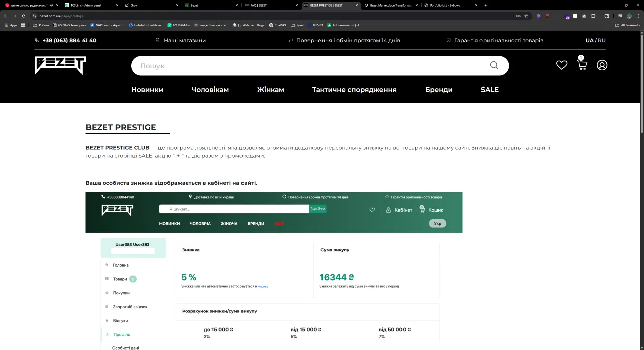The image size is (644, 350).
Task: Mute the audio on the first tab
Action: pyautogui.click(x=51, y=5)
